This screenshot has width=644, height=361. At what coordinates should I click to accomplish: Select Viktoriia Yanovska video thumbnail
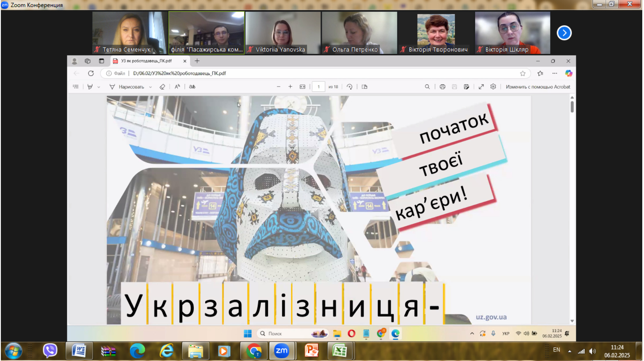click(x=283, y=33)
